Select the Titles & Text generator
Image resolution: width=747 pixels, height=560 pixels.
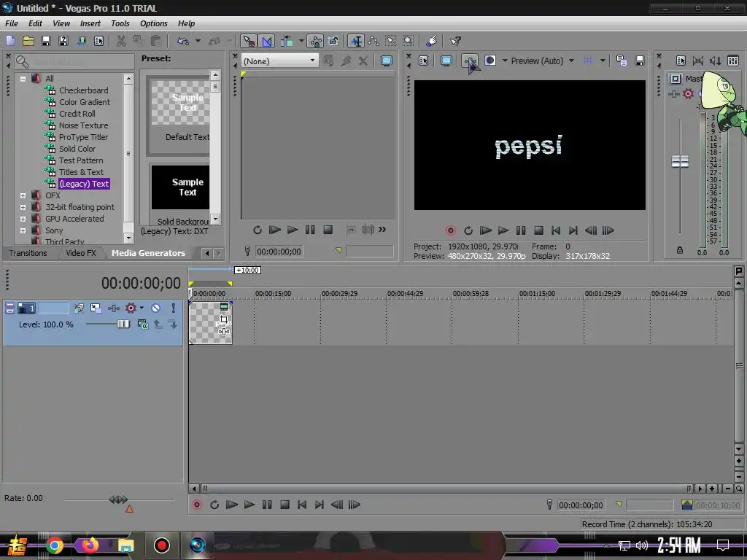(81, 172)
